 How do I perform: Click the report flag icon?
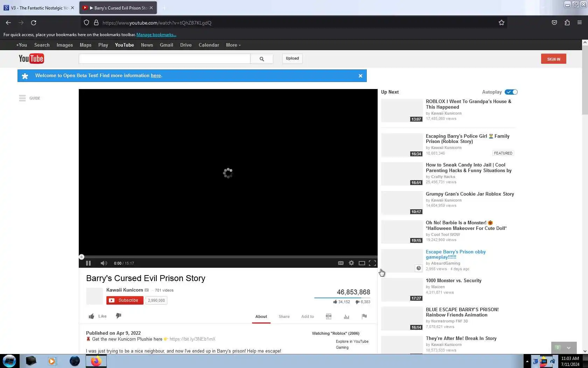click(364, 316)
